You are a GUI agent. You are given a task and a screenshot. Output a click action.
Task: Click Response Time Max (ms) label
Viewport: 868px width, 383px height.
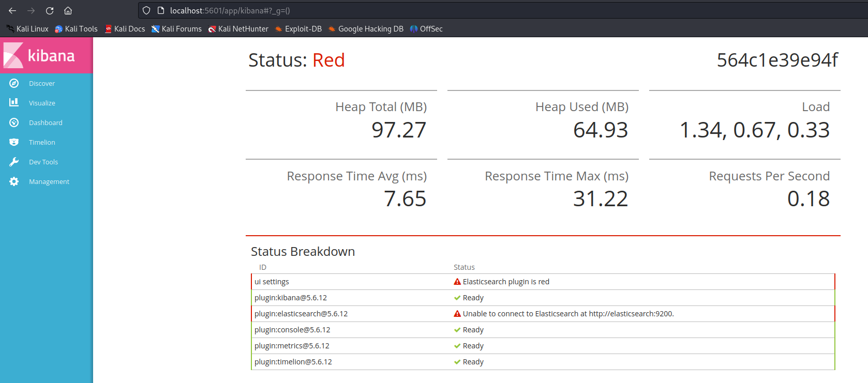coord(557,176)
